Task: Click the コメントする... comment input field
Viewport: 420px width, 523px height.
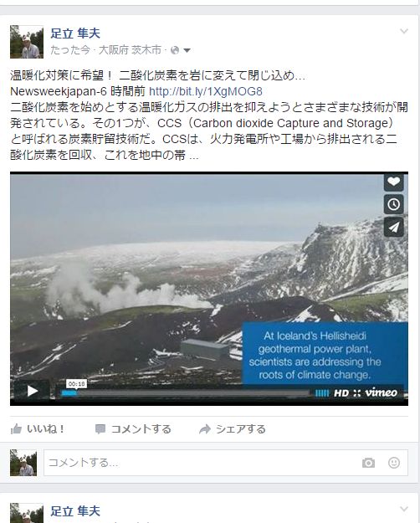Action: point(226,463)
